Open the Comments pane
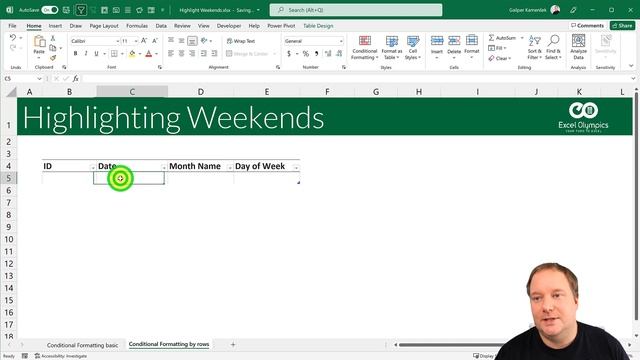Viewport: 640px width, 360px height. 587,25
